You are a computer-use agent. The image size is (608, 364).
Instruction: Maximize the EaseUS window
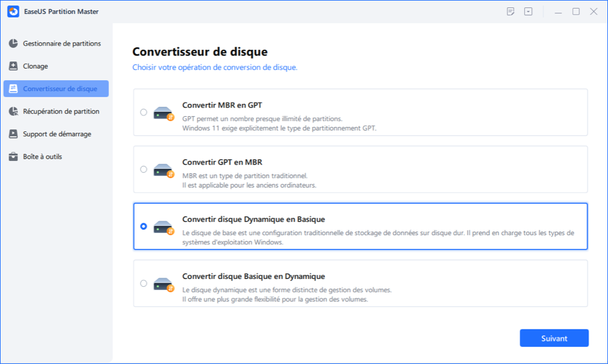pyautogui.click(x=576, y=12)
